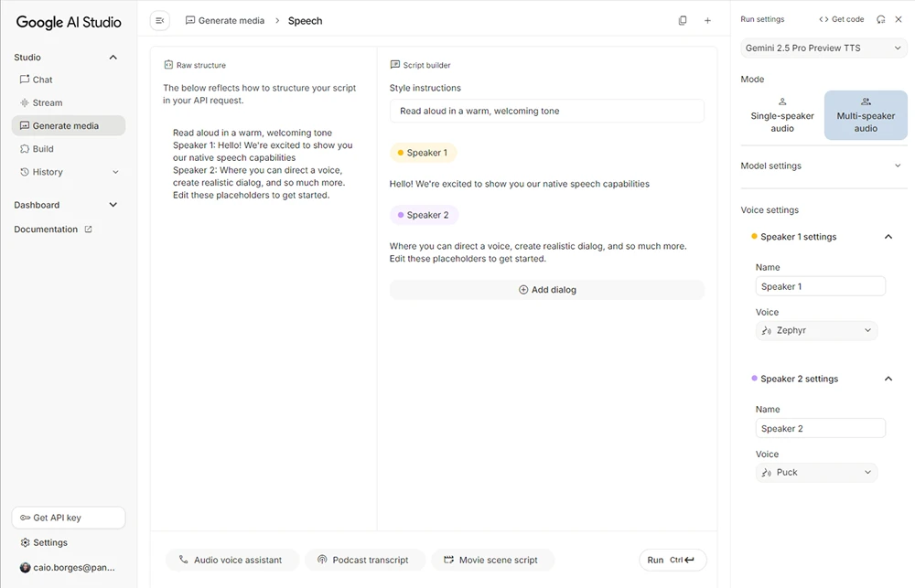Viewport: 915px width, 588px height.
Task: Click the clapperboard icon on Movie scene script
Action: point(448,560)
